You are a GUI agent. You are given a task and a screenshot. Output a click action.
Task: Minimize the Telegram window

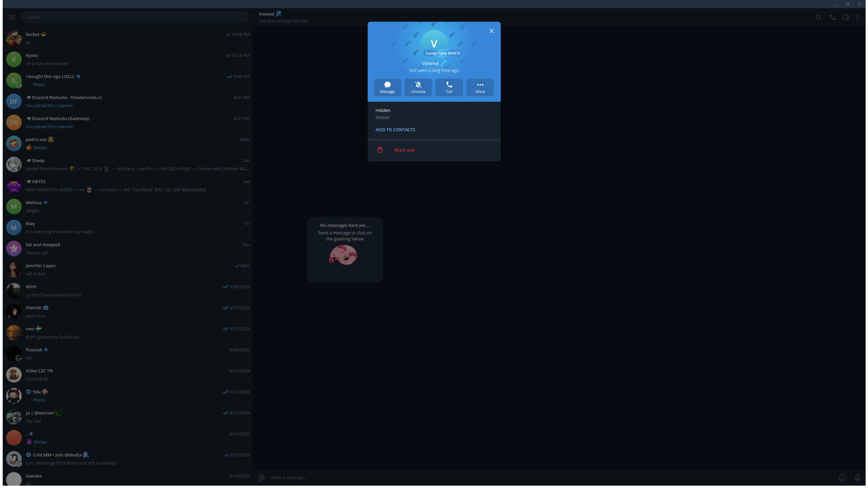click(x=835, y=4)
